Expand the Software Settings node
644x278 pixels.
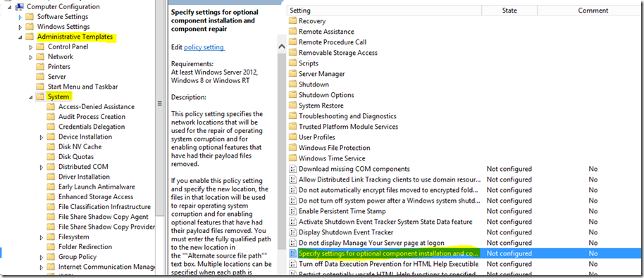[x=20, y=17]
